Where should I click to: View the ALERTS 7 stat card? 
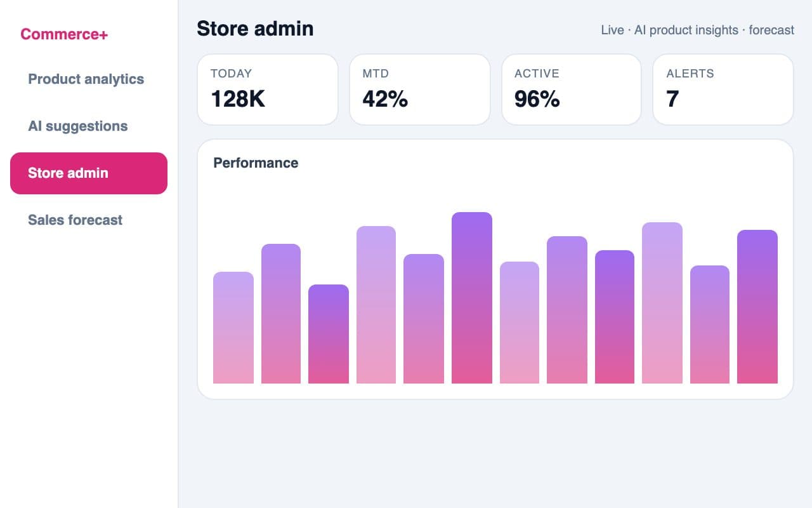pyautogui.click(x=723, y=90)
